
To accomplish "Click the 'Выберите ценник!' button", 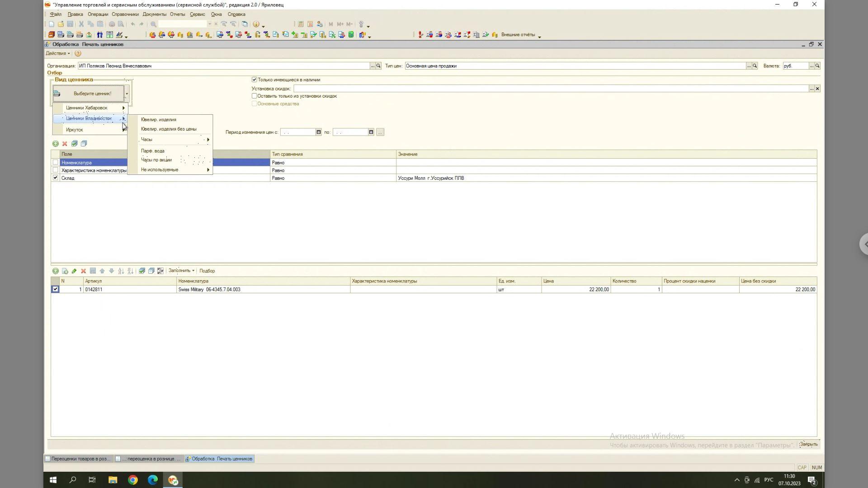I will [x=89, y=94].
